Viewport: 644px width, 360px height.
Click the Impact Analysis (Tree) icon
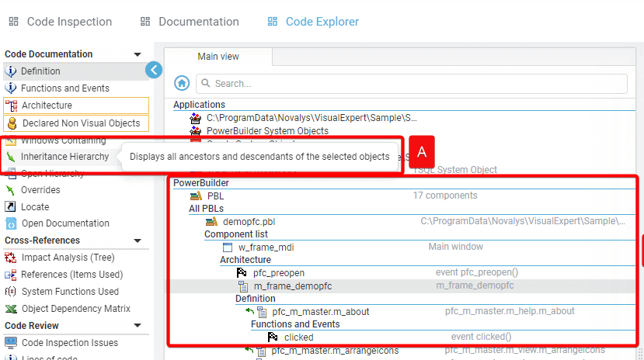pyautogui.click(x=10, y=258)
